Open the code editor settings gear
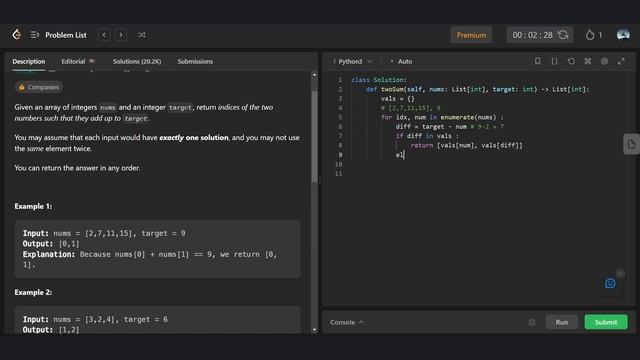640x360 pixels. (604, 61)
